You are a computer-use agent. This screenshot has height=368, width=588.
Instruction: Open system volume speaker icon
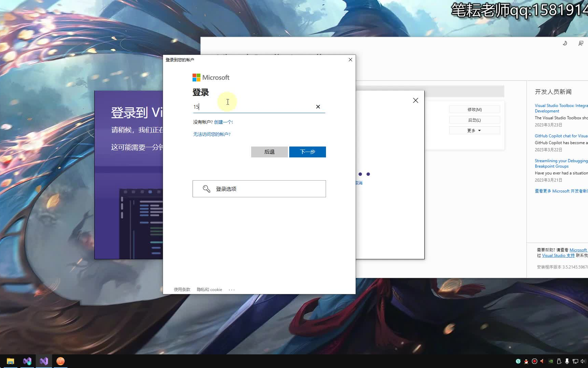point(583,361)
